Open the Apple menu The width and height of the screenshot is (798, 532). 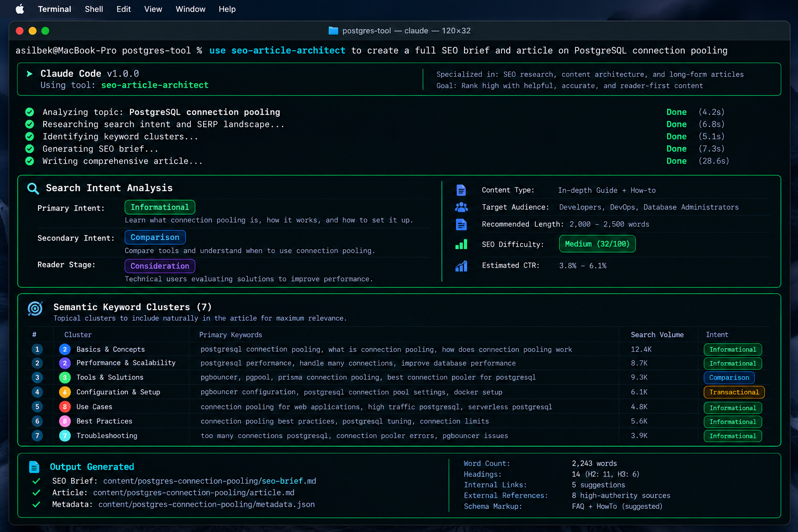(x=20, y=9)
